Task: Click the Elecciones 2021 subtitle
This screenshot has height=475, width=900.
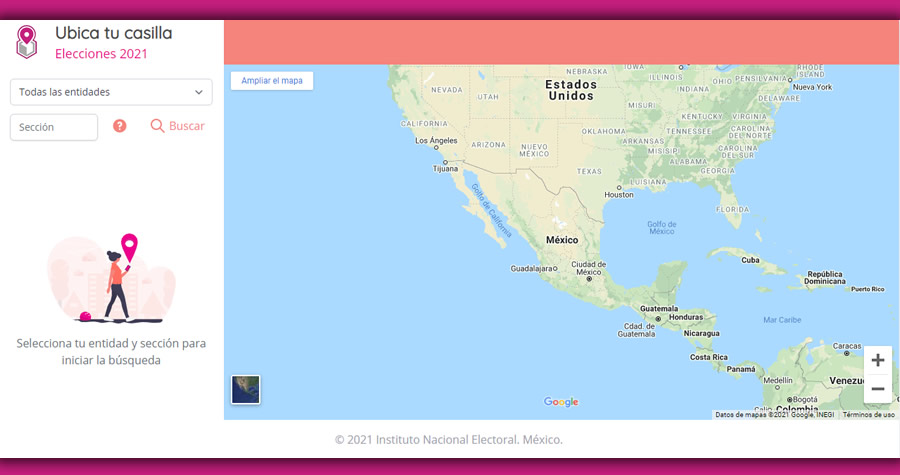Action: tap(101, 54)
